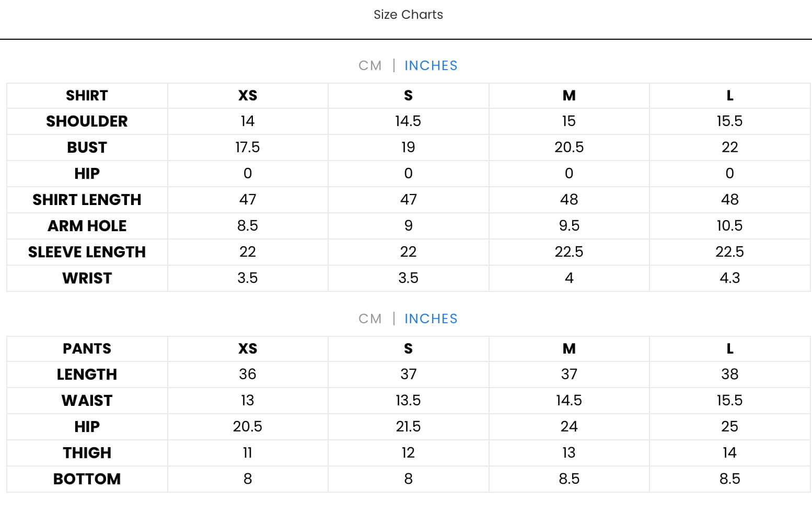Click the WAIST row label

87,401
